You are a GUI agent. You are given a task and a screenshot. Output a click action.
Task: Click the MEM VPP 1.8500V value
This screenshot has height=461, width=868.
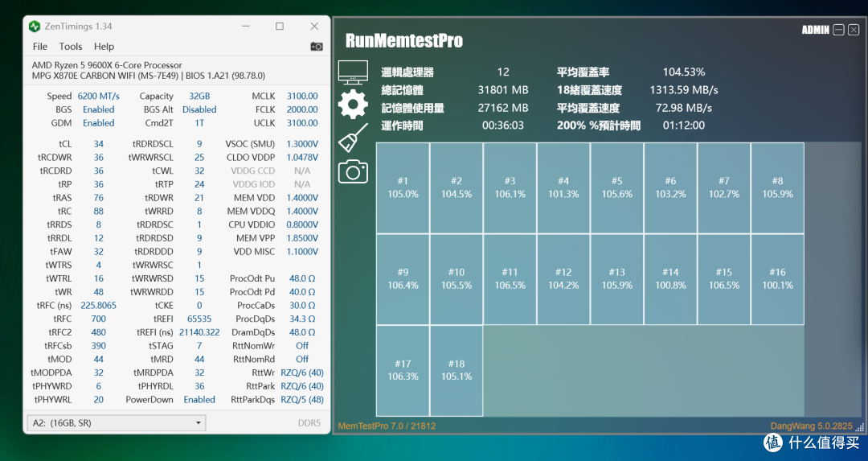point(302,237)
